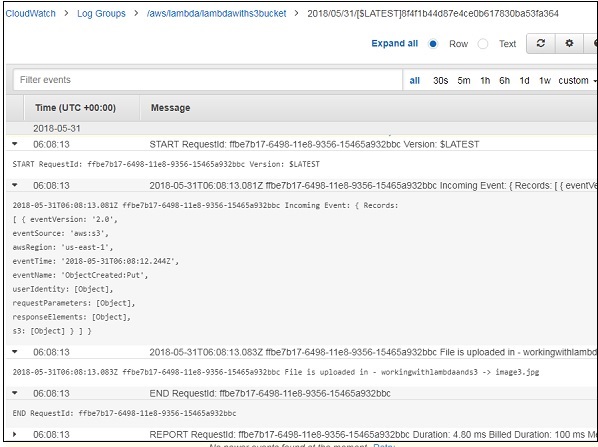The image size is (598, 447).
Task: Select the Row view radio button
Action: pyautogui.click(x=433, y=44)
